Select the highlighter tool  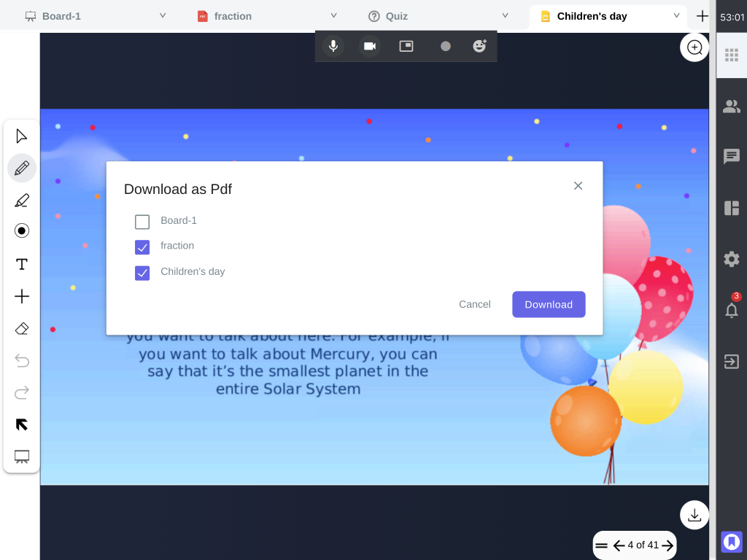tap(22, 201)
